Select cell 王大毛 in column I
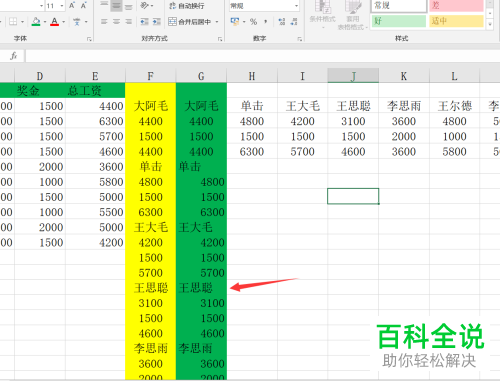The image size is (500, 381). pos(303,106)
